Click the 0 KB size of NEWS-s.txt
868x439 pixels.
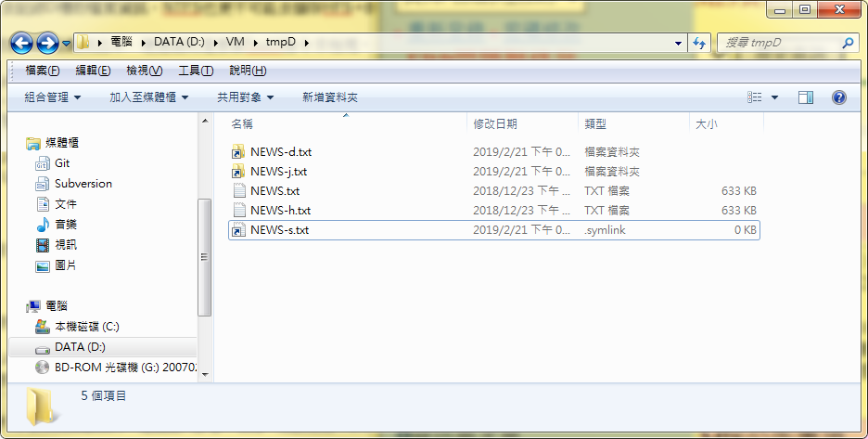coord(745,230)
